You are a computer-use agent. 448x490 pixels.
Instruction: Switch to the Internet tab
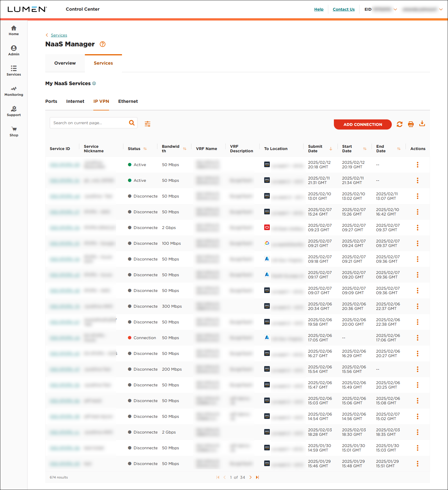coord(75,101)
